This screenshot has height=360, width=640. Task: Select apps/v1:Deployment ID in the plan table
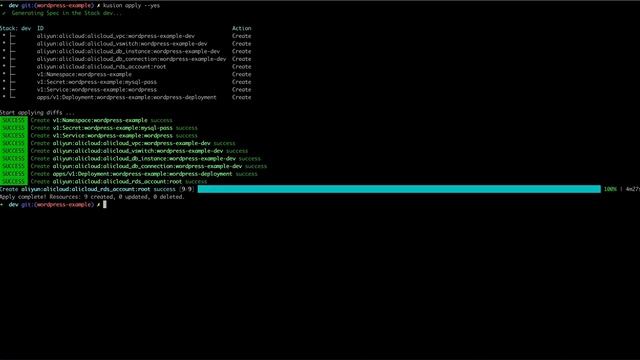[127, 97]
